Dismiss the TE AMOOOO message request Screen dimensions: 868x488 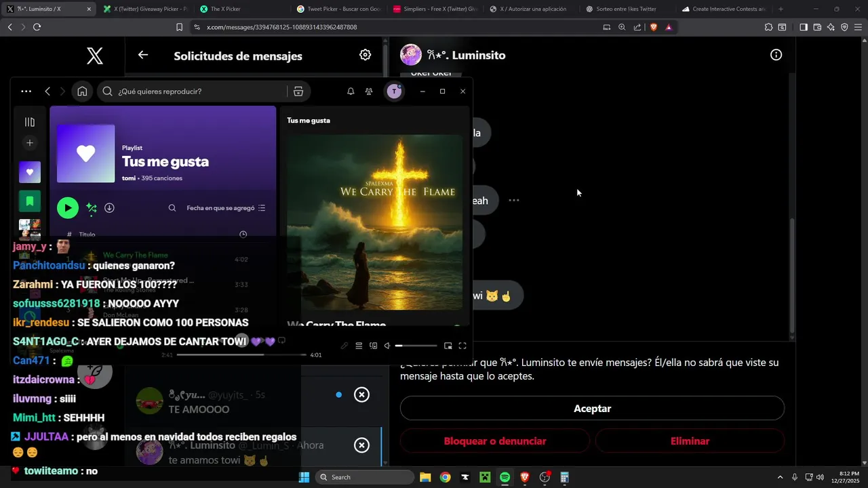[362, 394]
